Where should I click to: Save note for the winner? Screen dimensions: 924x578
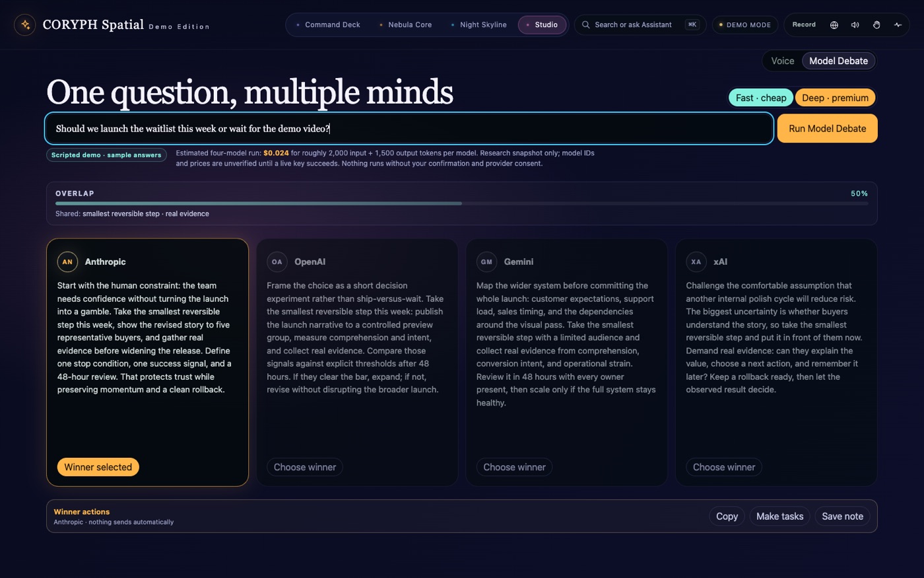(842, 517)
